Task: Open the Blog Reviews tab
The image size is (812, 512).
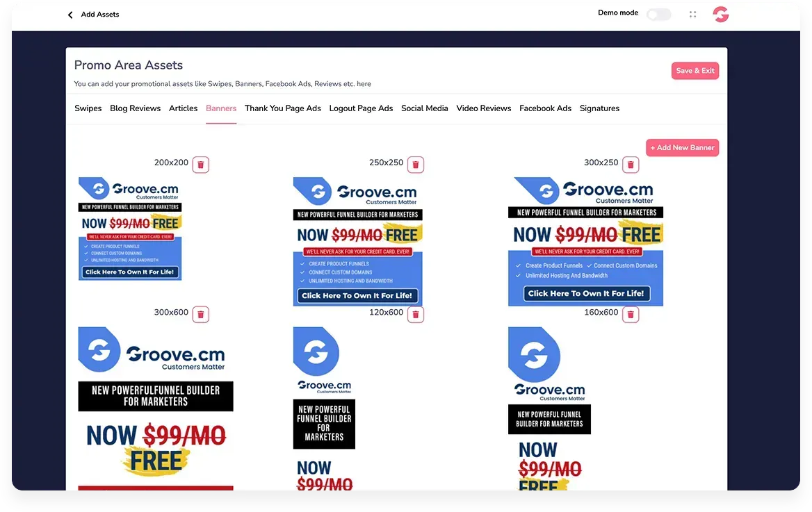Action: pos(135,108)
